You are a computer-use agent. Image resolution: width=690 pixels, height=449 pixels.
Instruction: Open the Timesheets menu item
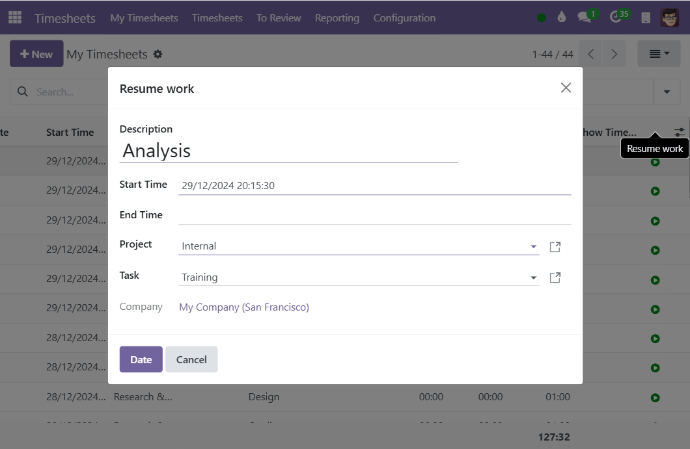(x=217, y=18)
